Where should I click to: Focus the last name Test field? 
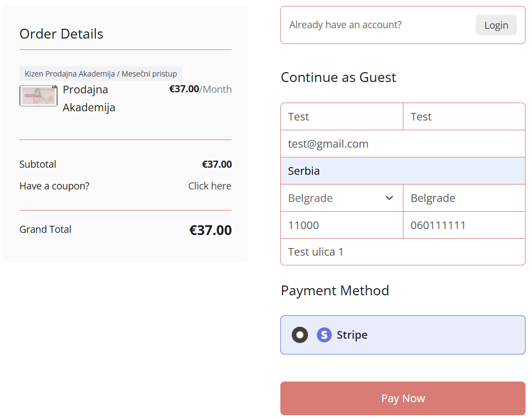pyautogui.click(x=464, y=117)
